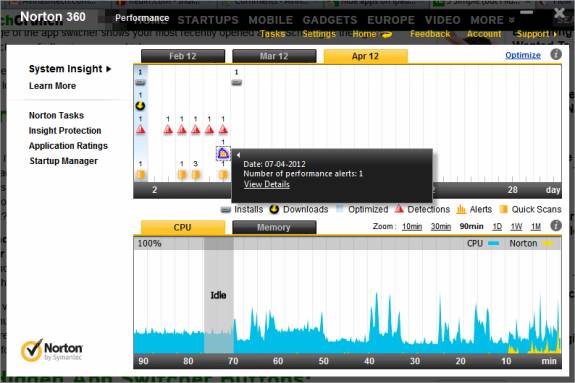Go to Home in the Norton top menu
The width and height of the screenshot is (575, 383).
pos(364,34)
